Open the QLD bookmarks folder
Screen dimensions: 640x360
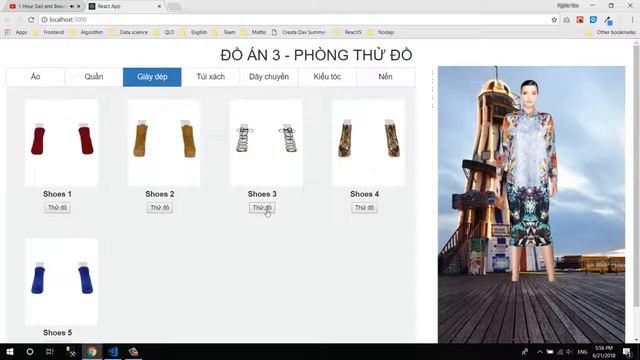point(164,32)
